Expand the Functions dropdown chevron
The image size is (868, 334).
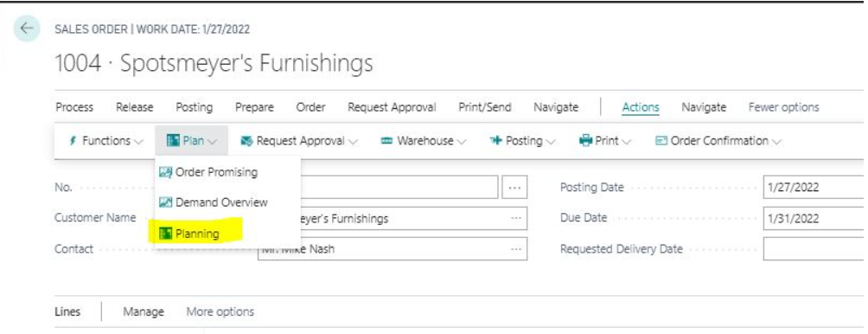click(138, 142)
